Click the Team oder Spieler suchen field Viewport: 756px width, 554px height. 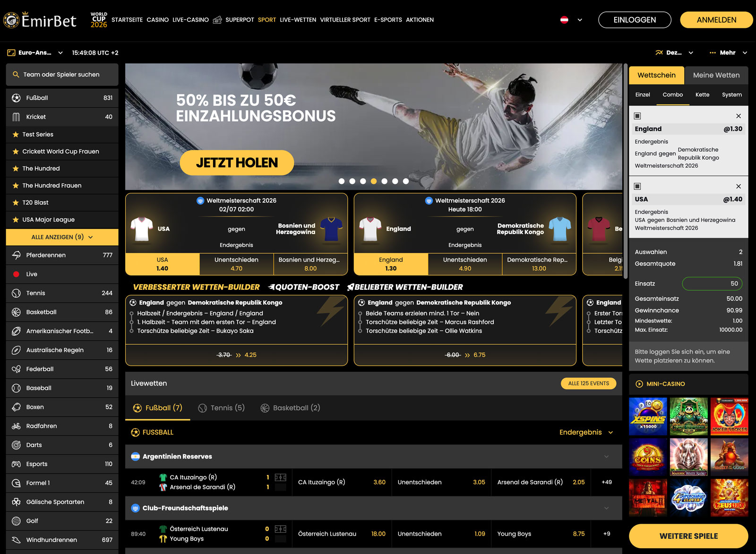tap(62, 75)
